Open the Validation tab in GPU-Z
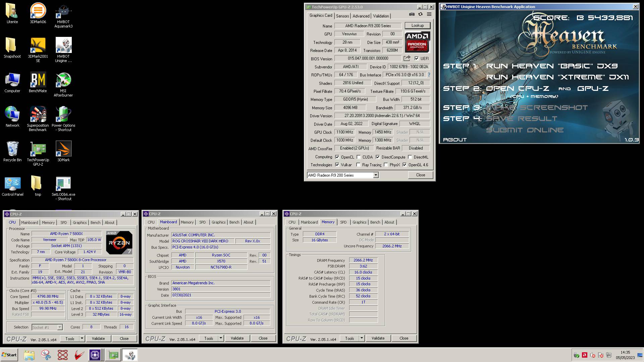644x362 pixels. point(381,16)
